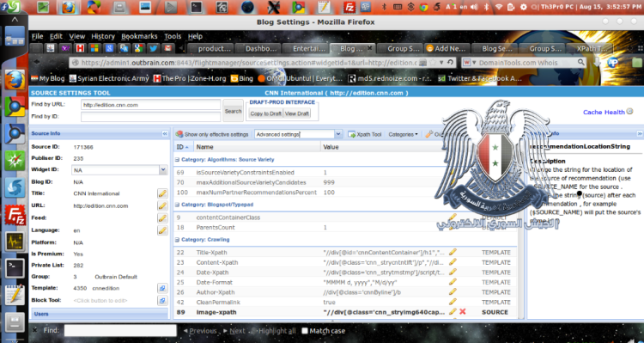Click the pencil edit icon beside Title
Image resolution: width=644 pixels, height=343 pixels.
coord(162,193)
